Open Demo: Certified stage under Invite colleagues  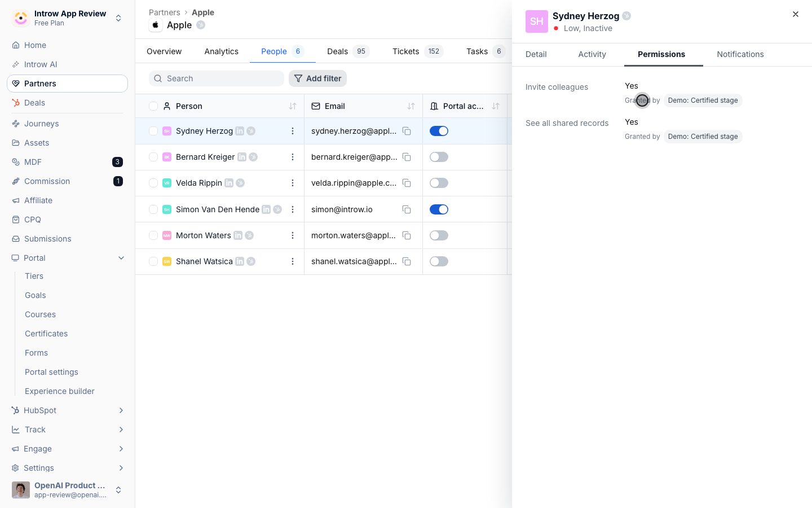(703, 100)
